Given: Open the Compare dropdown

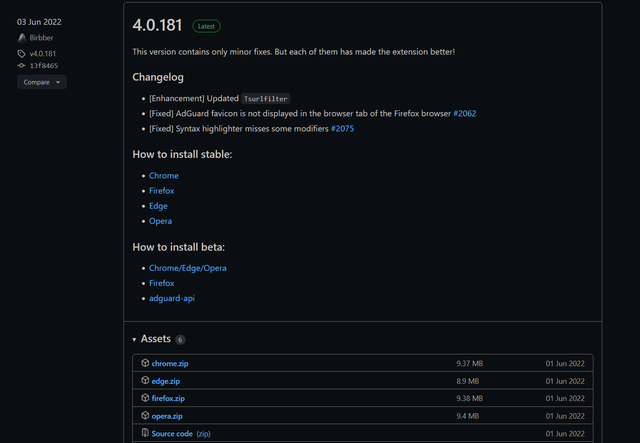Looking at the screenshot, I should [41, 82].
